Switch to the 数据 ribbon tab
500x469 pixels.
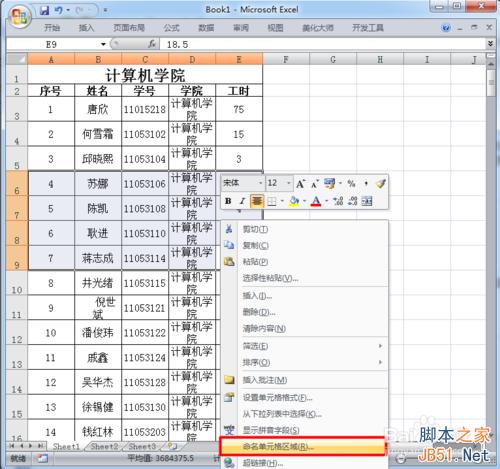coord(206,28)
